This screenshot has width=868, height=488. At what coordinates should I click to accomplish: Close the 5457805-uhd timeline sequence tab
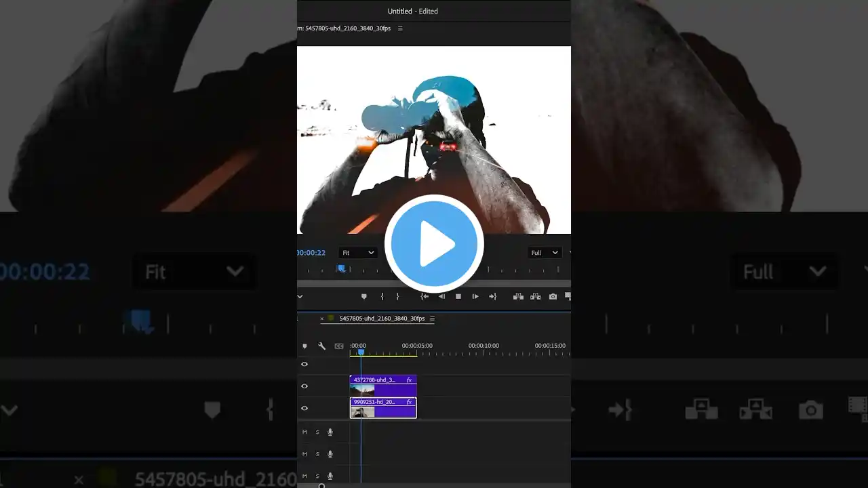[322, 319]
